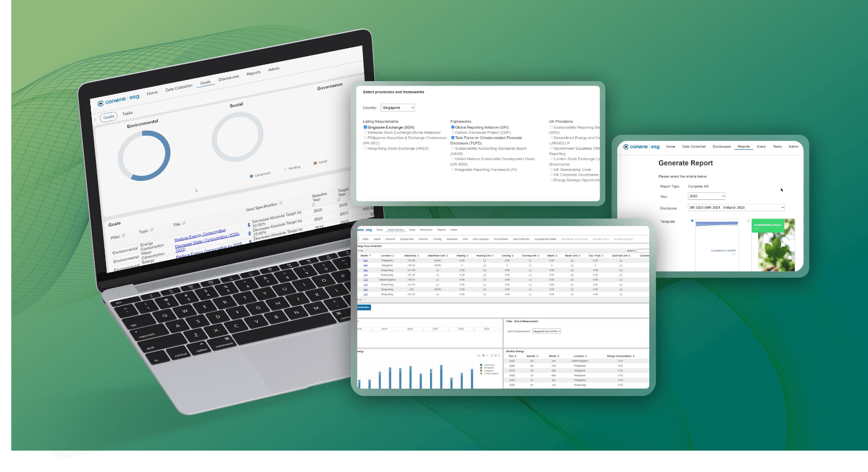Screen dimensions: 868x472
Task: Toggle the Hong Kong legend swatch on energy chart
Action: click(481, 365)
